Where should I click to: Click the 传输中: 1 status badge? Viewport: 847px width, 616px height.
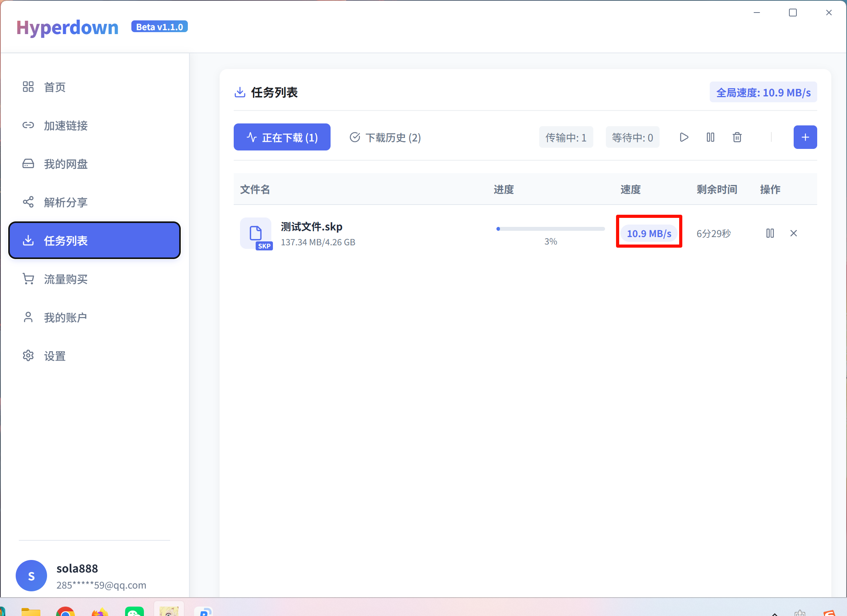(x=566, y=137)
